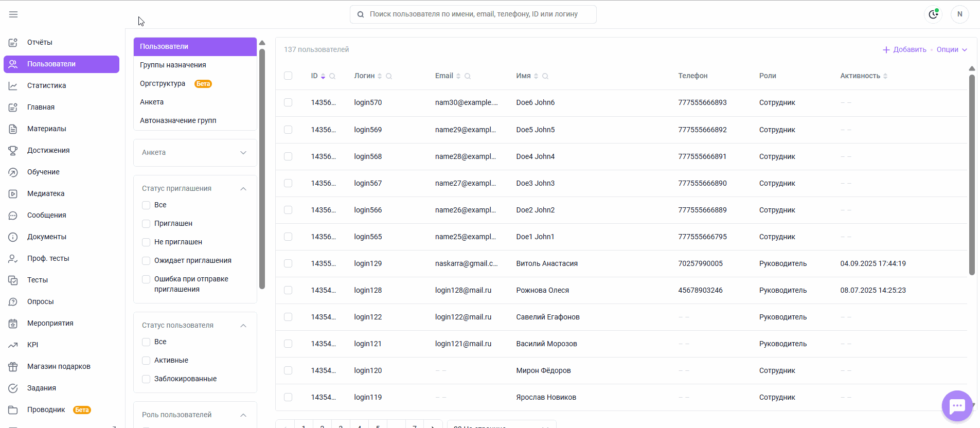Collapse the Роль пользователей section

click(x=243, y=415)
